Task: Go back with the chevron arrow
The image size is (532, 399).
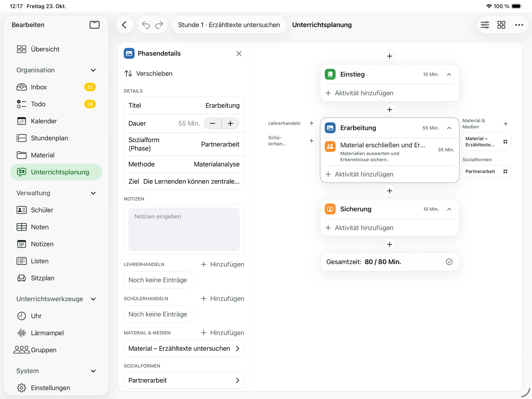Action: [x=124, y=25]
